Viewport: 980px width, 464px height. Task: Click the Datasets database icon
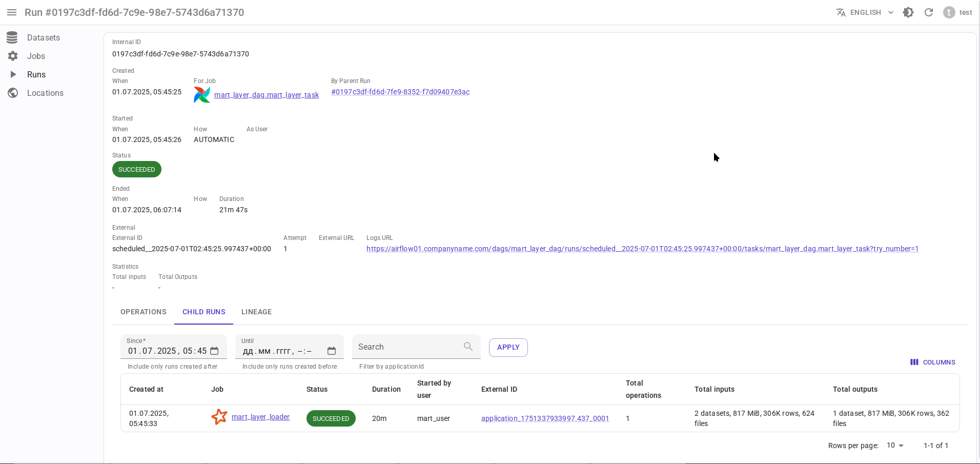13,37
